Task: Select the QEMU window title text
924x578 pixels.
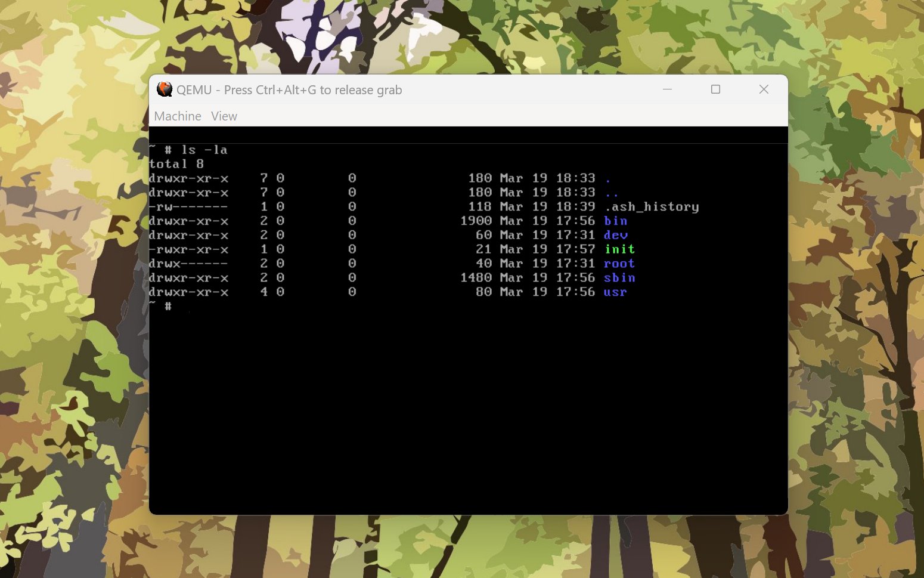Action: 289,89
